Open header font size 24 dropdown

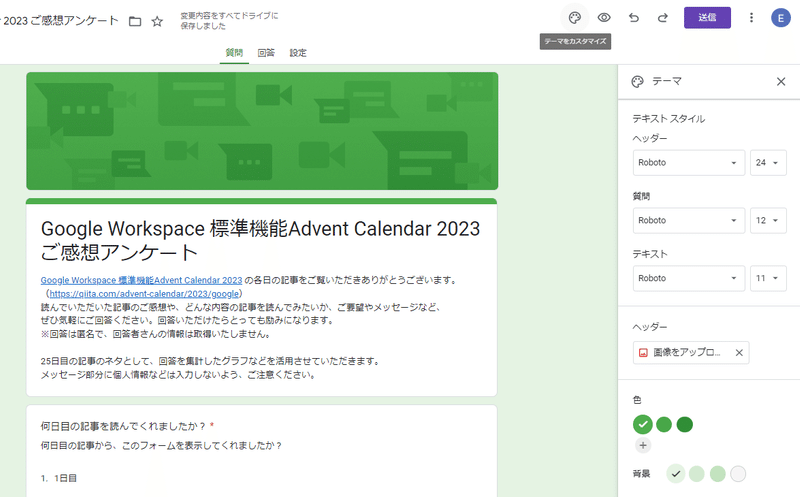tap(768, 163)
